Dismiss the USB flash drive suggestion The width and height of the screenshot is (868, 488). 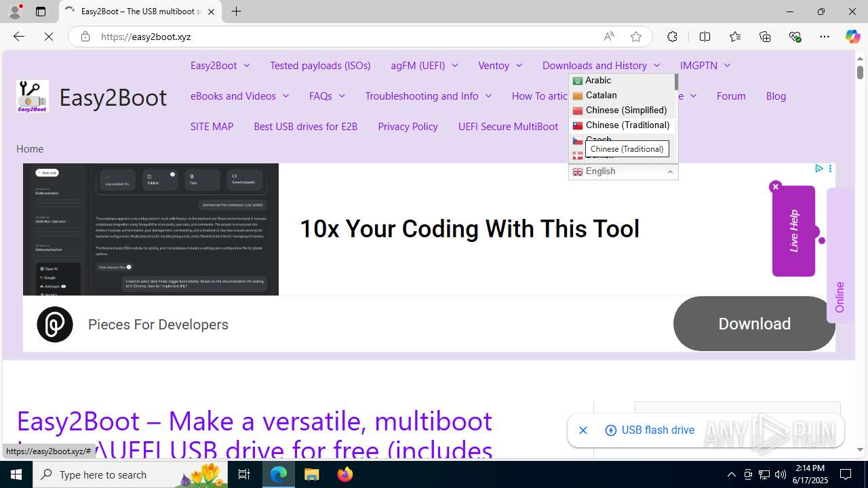[x=583, y=430]
